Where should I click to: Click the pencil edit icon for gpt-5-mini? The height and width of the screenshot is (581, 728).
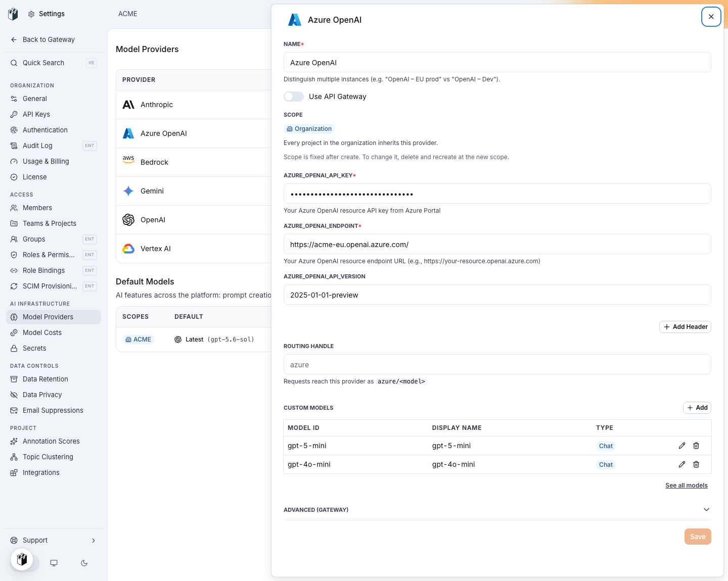682,446
